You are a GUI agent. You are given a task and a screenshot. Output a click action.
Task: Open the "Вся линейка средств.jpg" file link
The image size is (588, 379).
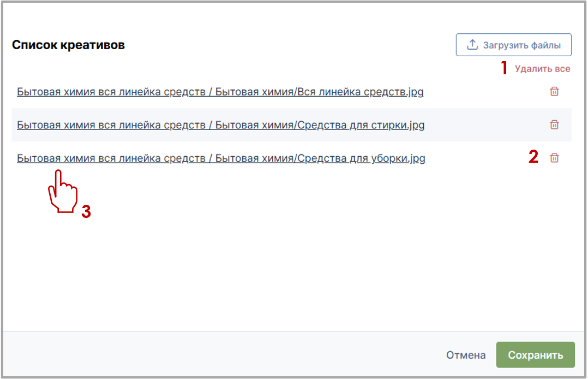(220, 92)
